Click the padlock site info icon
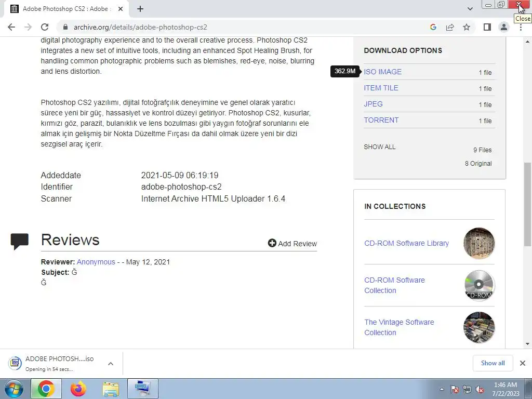This screenshot has width=532, height=399. point(65,27)
